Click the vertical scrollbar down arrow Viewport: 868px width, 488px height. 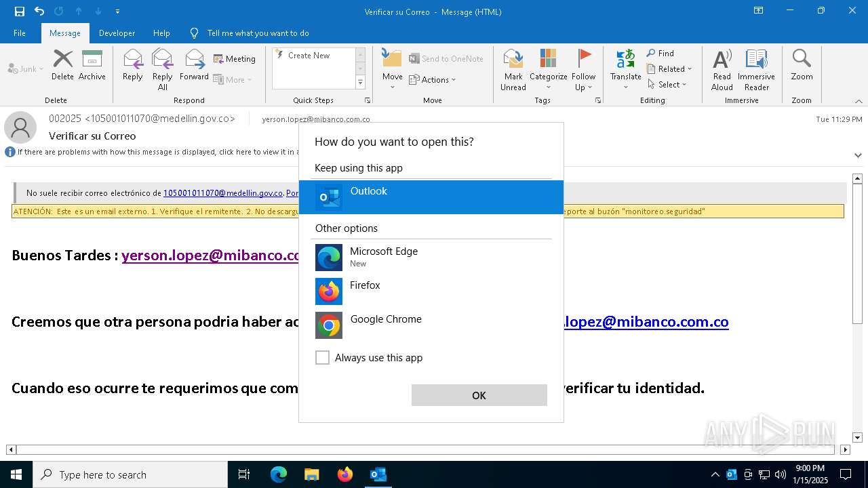(x=857, y=437)
